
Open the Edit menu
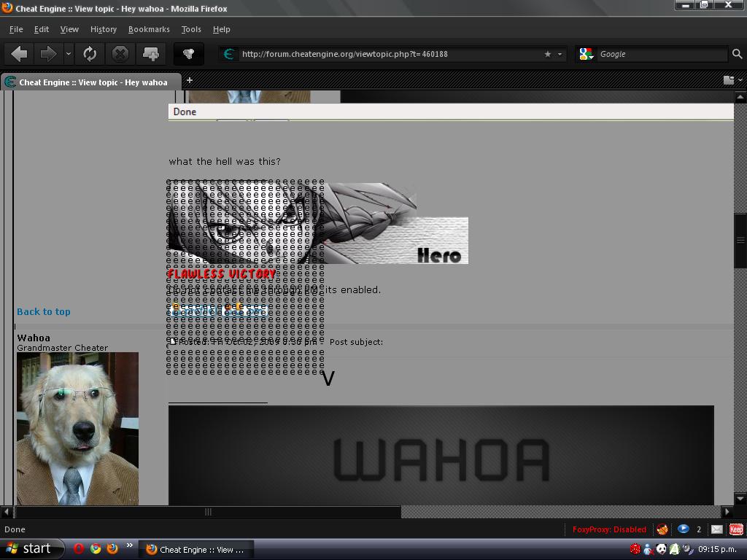(42, 29)
